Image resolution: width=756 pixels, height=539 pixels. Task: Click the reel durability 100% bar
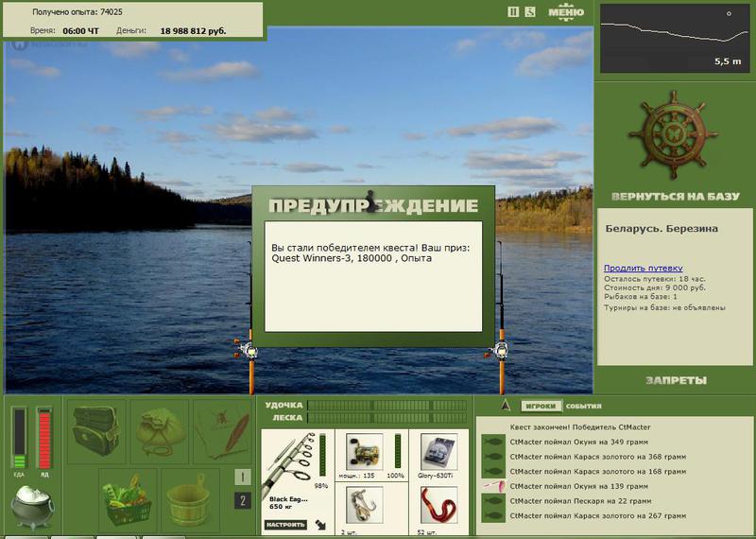point(398,451)
